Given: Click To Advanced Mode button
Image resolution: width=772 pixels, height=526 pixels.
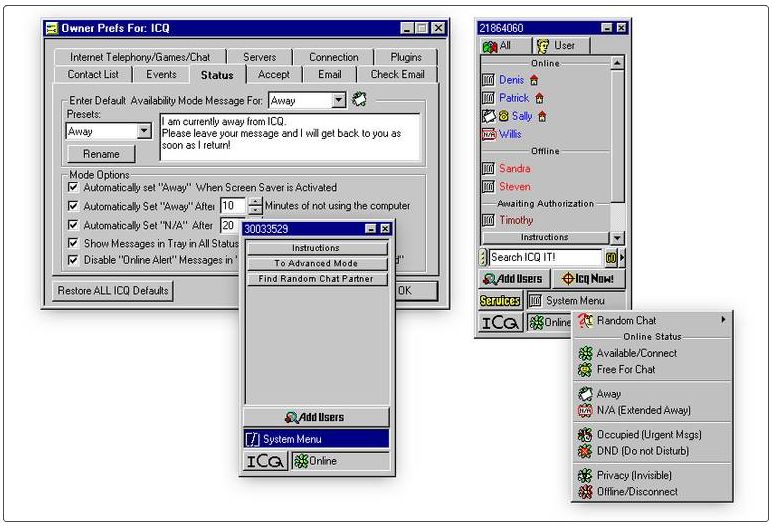Looking at the screenshot, I should pyautogui.click(x=316, y=263).
